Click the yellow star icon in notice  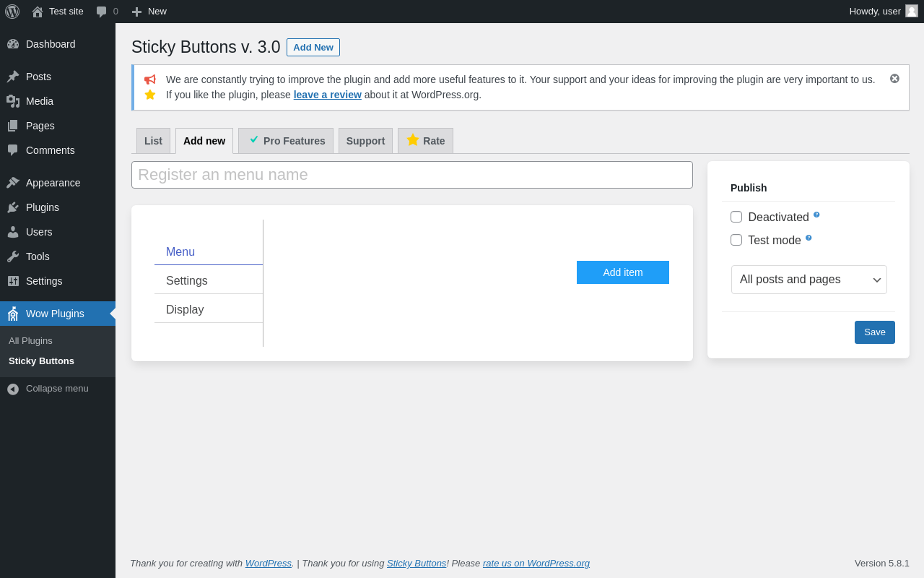150,95
